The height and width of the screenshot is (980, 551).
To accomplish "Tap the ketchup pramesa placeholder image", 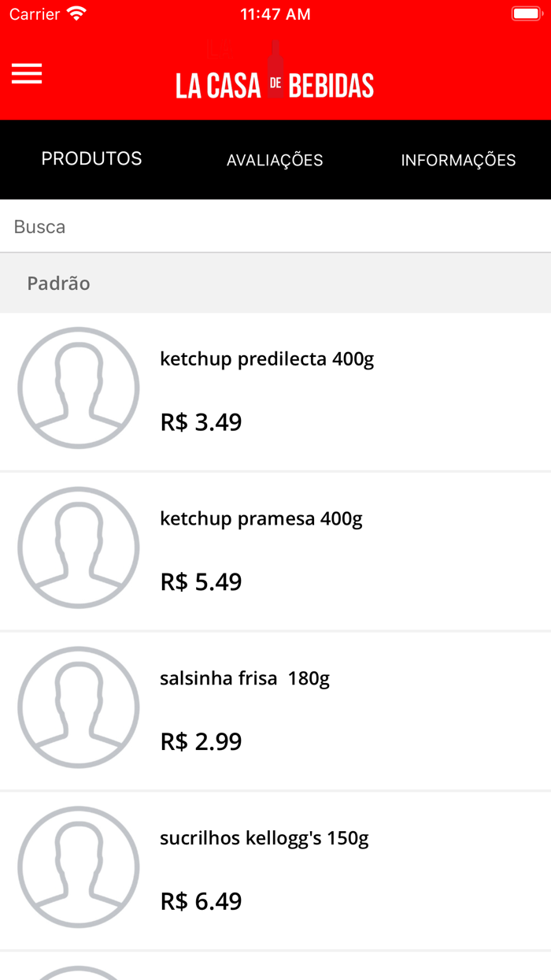I will point(79,548).
